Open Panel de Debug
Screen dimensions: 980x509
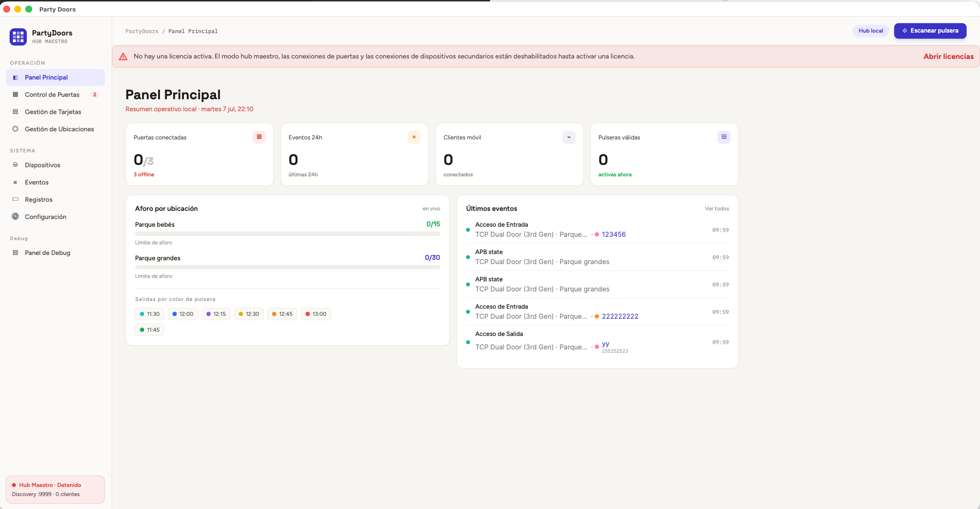[56, 253]
